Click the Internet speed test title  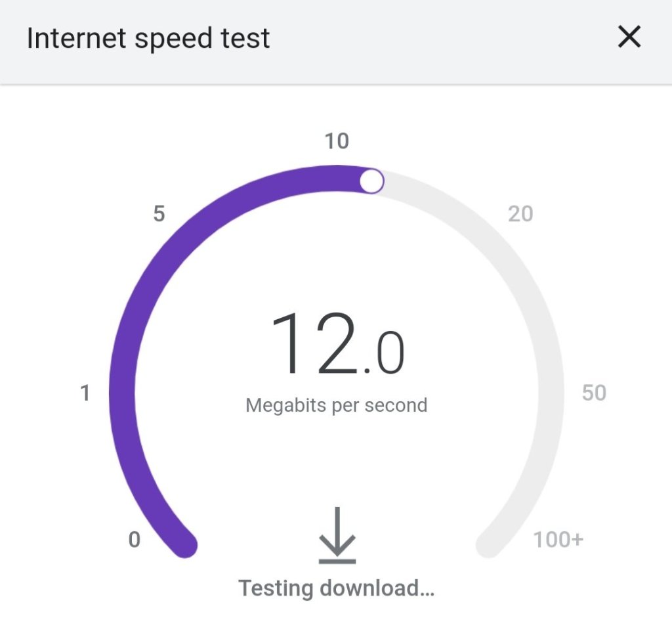(148, 38)
